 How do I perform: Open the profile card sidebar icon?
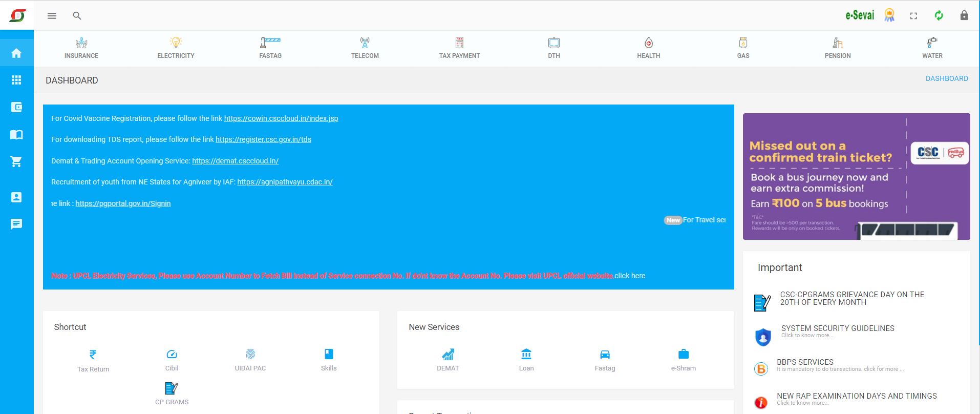(16, 197)
